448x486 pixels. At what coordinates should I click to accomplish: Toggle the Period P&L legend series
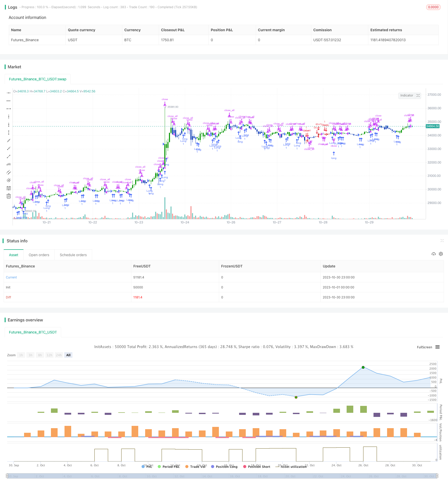coord(169,467)
